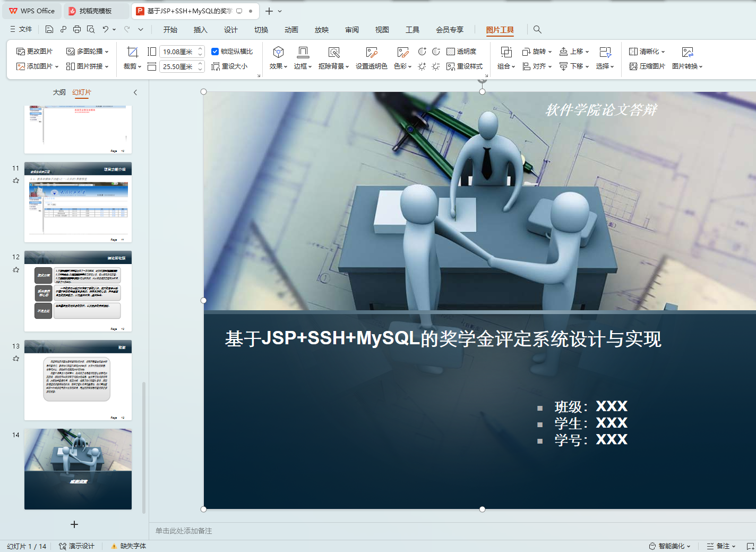Screen dimensions: 756x552
Task: Click the redo arrow icon
Action: (127, 29)
